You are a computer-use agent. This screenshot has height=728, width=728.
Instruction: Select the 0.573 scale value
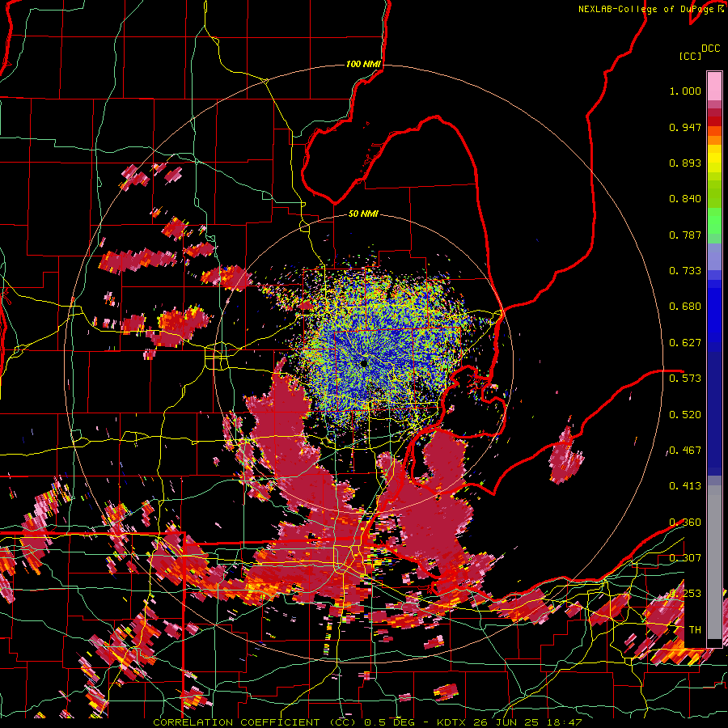[x=685, y=379]
